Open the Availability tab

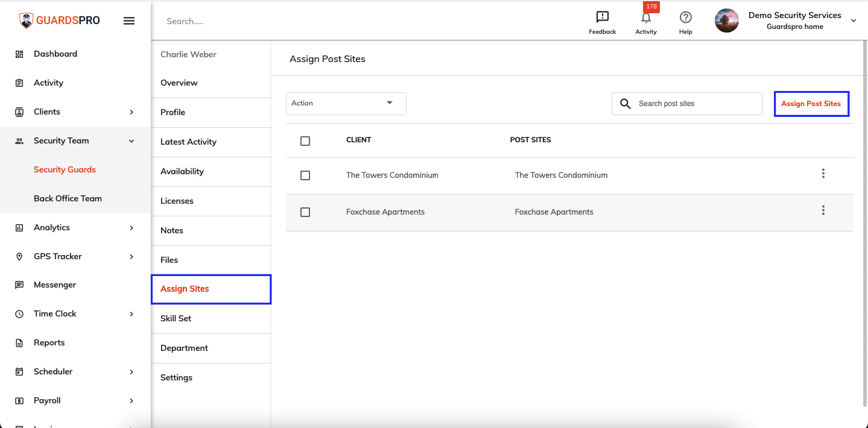pyautogui.click(x=211, y=172)
